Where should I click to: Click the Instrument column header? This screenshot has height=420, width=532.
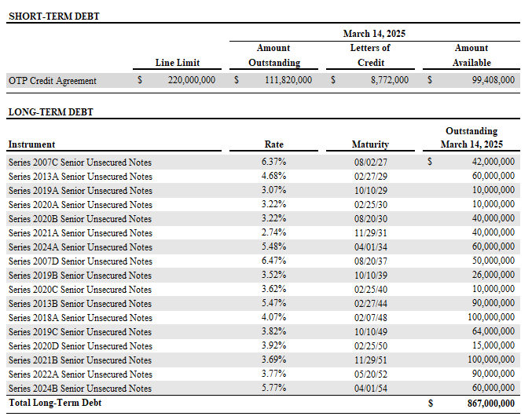pyautogui.click(x=31, y=144)
